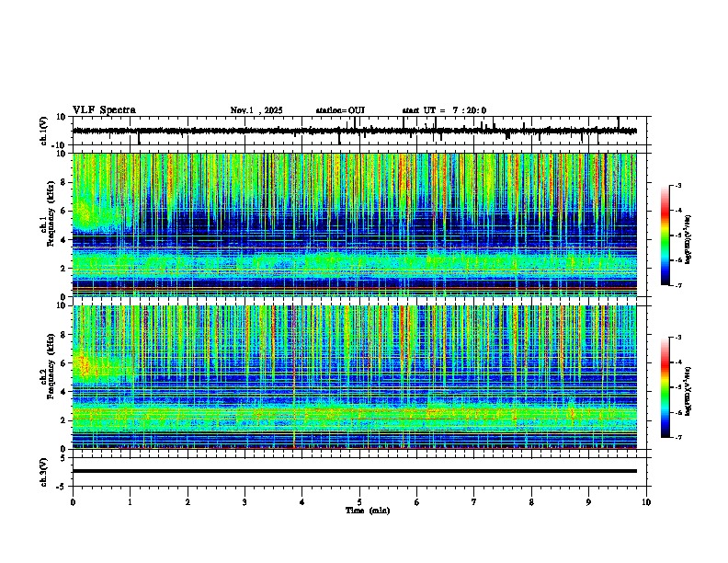The height and width of the screenshot is (563, 728).
Task: Click the "4" kHz tick on the ch.2 frequency axis
Action: 63,392
